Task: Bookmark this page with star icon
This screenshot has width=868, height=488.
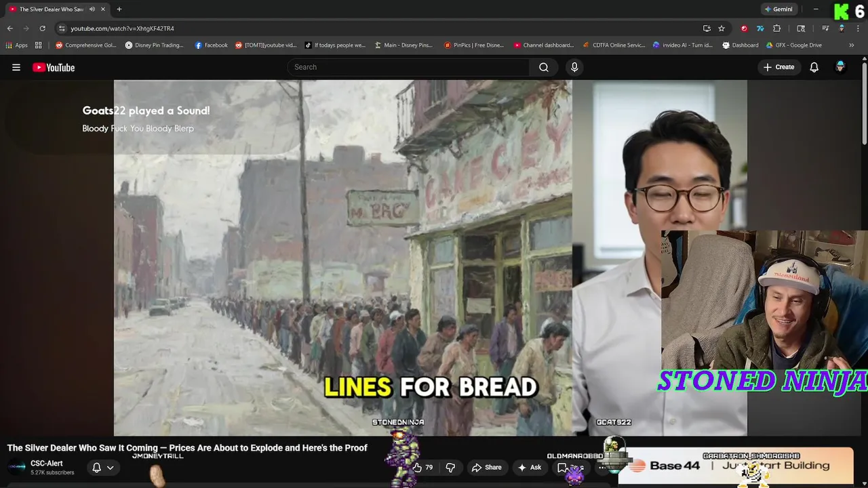Action: coord(722,28)
